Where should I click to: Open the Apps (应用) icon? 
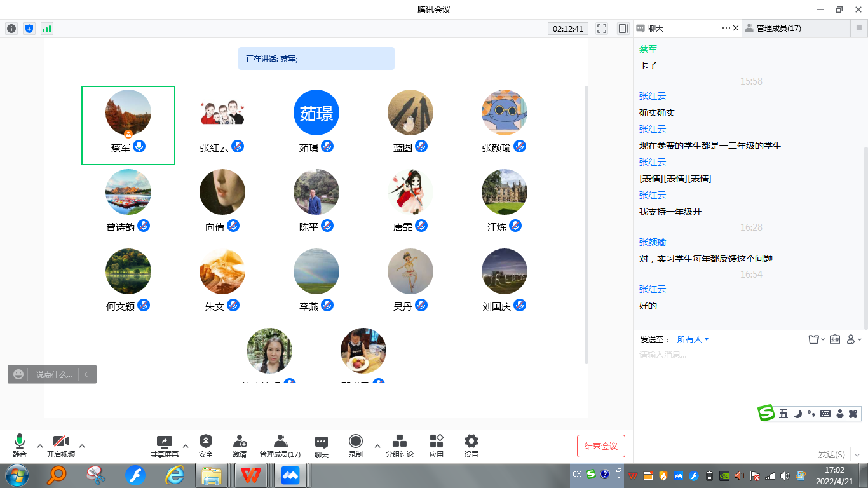(x=436, y=441)
